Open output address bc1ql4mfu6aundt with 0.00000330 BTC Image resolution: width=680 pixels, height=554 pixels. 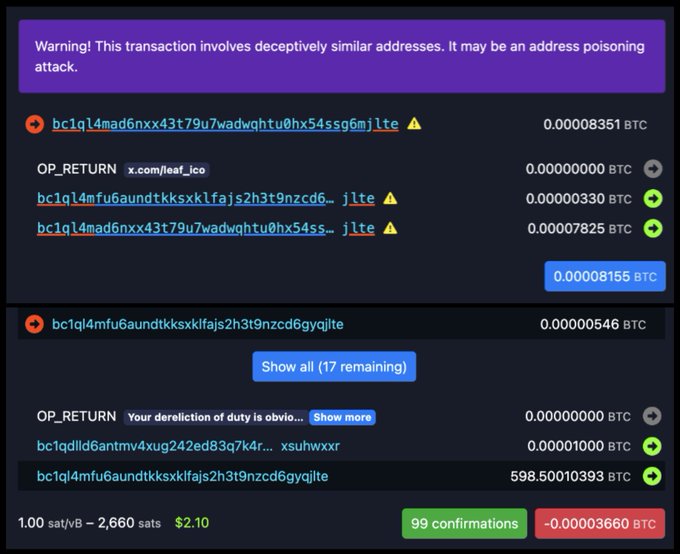click(206, 199)
